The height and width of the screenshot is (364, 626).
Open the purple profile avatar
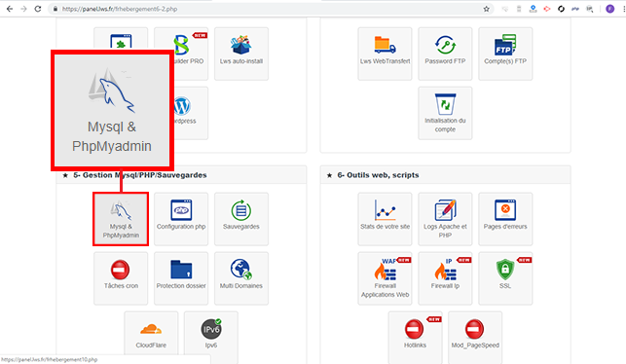click(x=609, y=9)
